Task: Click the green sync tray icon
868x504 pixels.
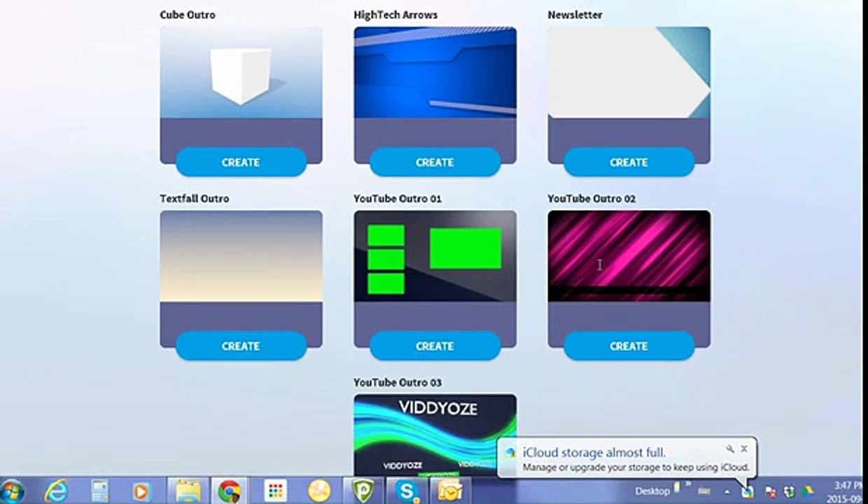Action: pyautogui.click(x=790, y=492)
